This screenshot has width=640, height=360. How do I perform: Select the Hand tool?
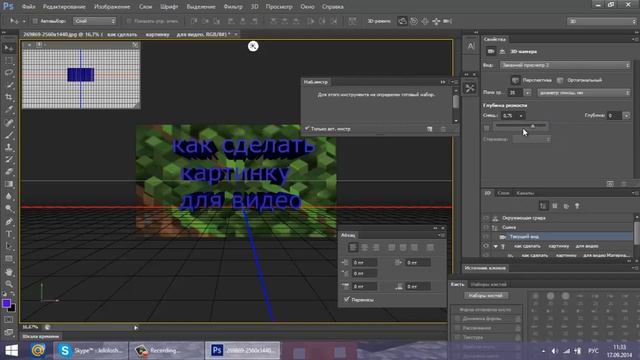9,272
